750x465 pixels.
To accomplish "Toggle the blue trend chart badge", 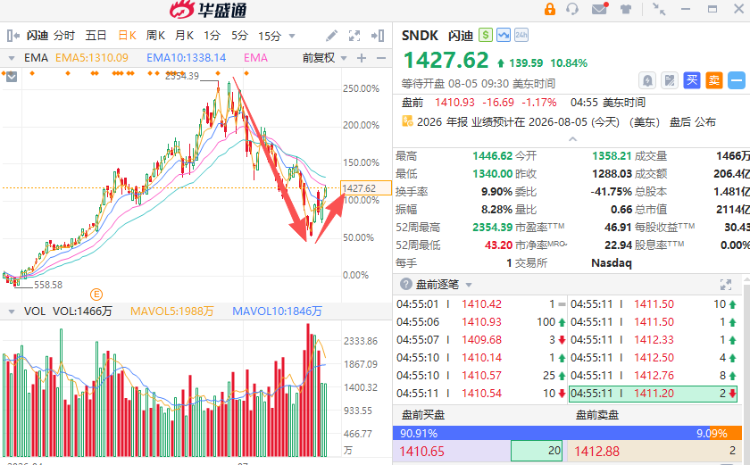I will click(503, 35).
